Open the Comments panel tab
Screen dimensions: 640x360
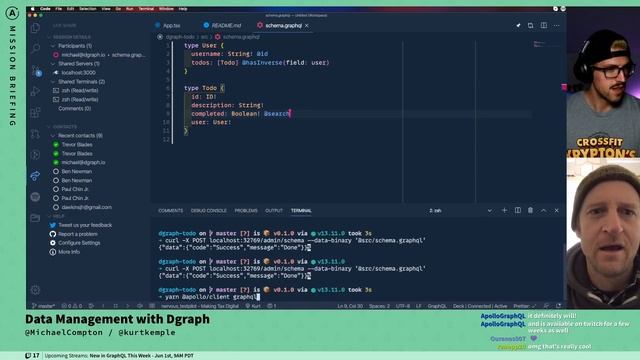[171, 211]
